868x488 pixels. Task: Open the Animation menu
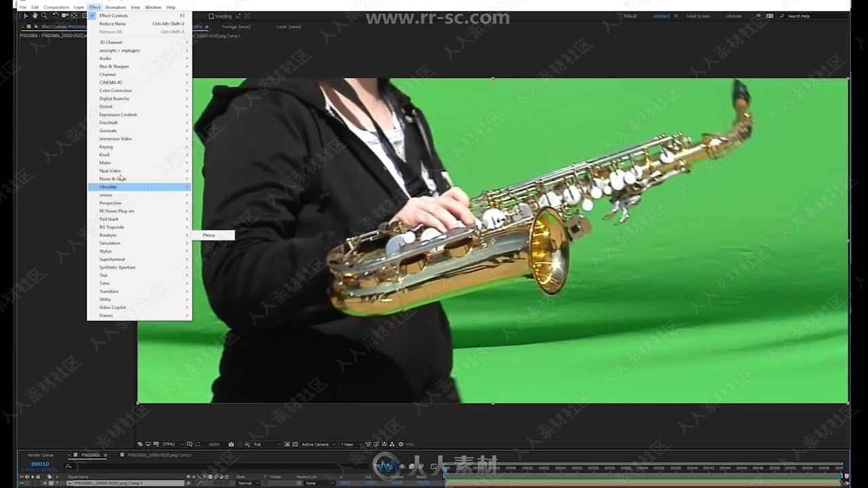[115, 7]
